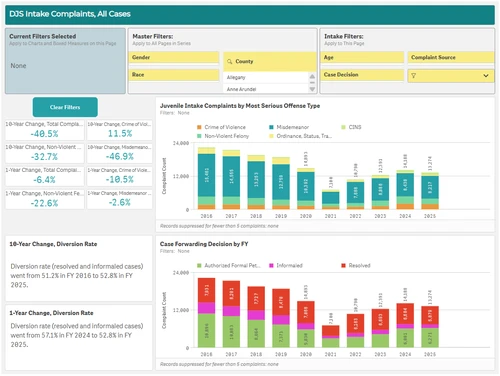Click the County list scroll down arrow

click(312, 89)
